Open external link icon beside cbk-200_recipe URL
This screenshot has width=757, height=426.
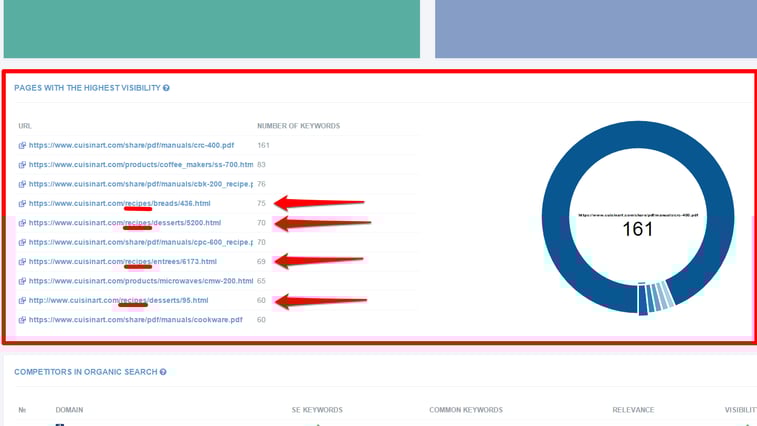[22, 184]
